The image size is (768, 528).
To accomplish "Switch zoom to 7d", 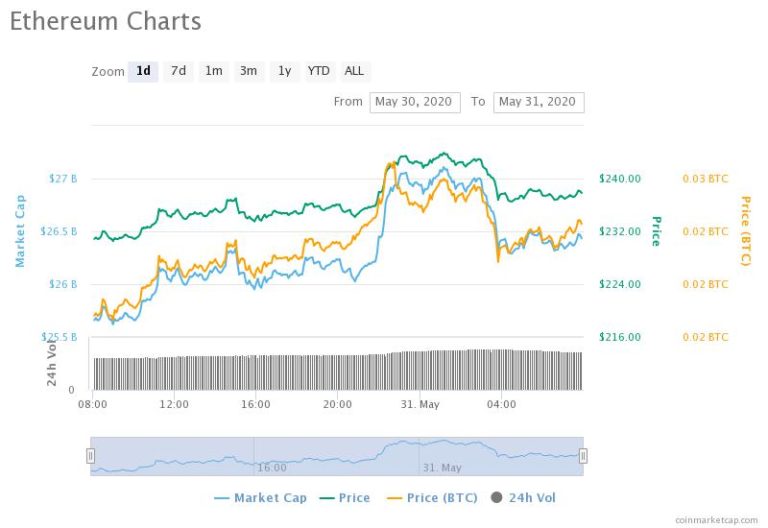I will pyautogui.click(x=178, y=71).
